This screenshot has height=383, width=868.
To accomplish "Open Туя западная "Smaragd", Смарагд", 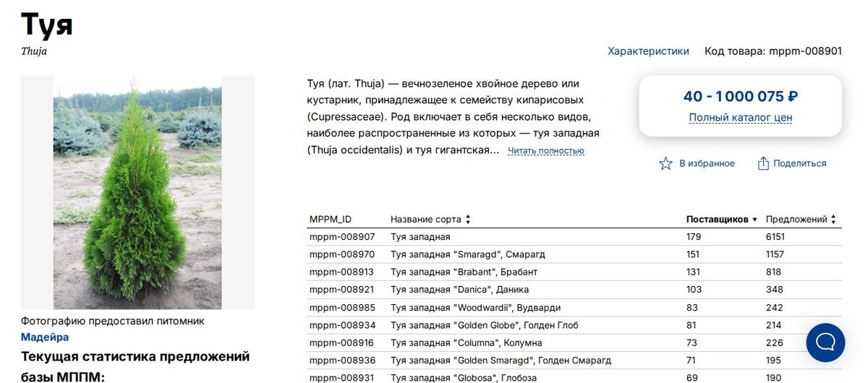I will [x=468, y=254].
